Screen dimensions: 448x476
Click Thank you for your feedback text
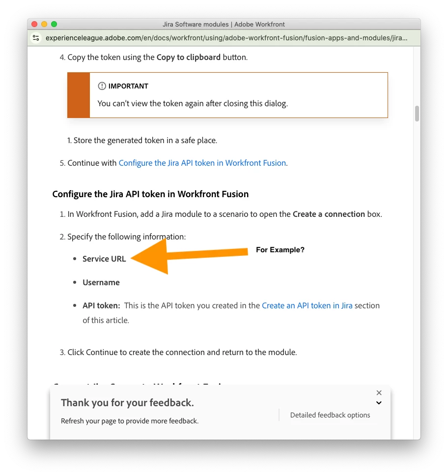pos(127,403)
